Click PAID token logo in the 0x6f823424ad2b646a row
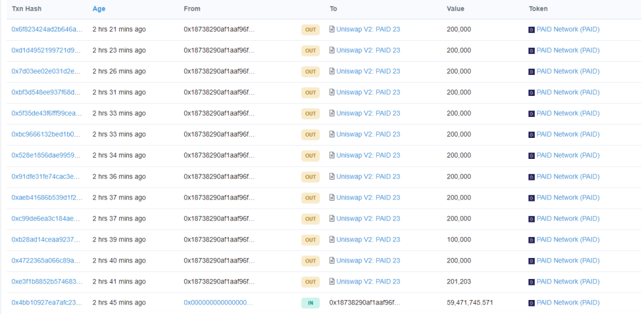The width and height of the screenshot is (644, 314). click(x=532, y=30)
